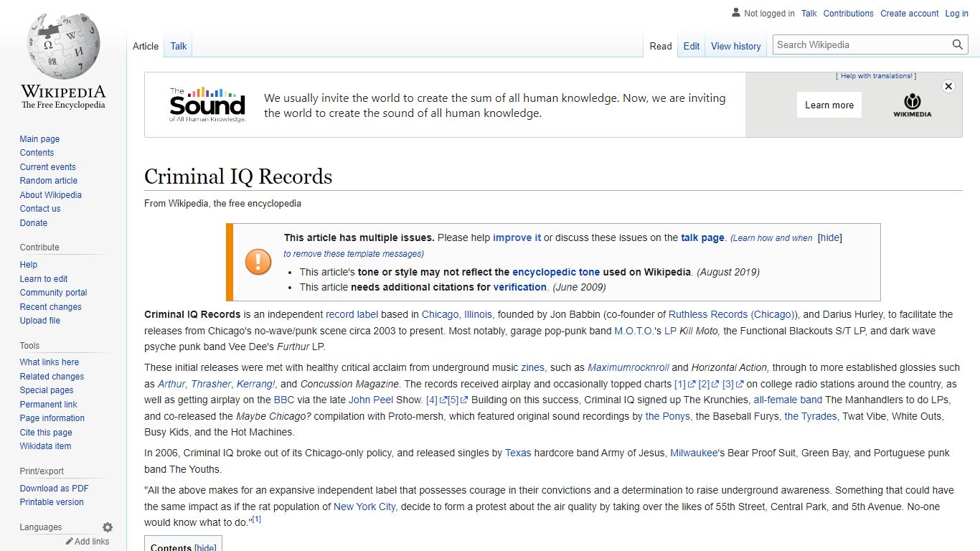
Task: Click Log in
Action: coord(957,14)
